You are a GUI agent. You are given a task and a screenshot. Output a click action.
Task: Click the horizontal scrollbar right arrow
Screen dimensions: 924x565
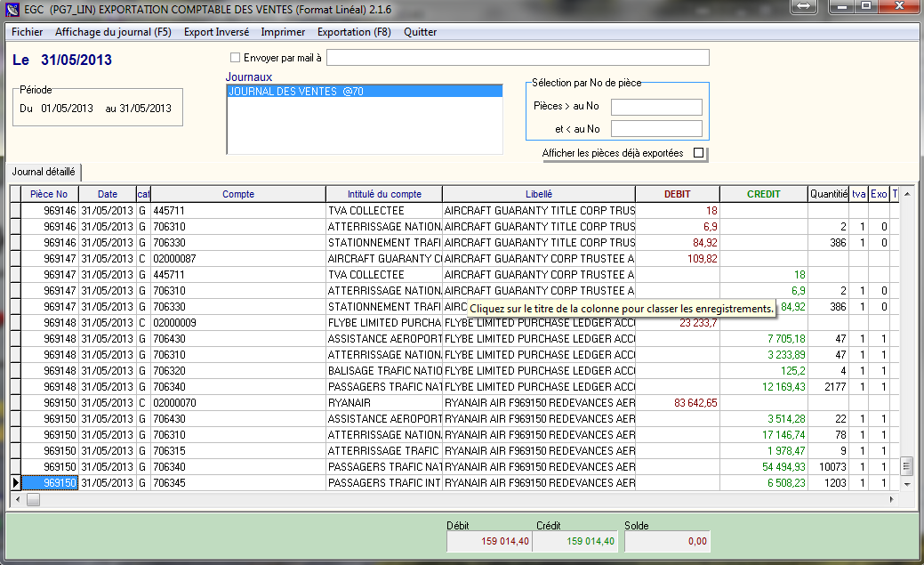point(892,500)
